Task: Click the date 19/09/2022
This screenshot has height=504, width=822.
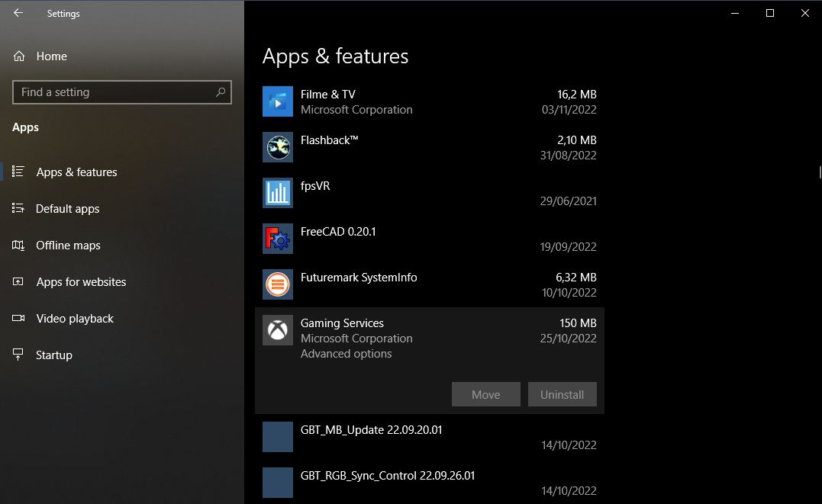Action: [569, 247]
